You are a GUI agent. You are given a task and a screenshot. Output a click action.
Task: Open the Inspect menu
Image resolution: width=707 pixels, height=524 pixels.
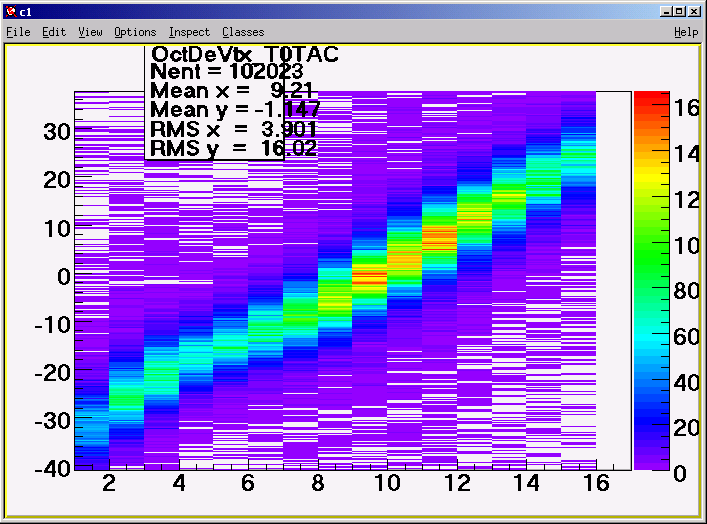point(189,32)
